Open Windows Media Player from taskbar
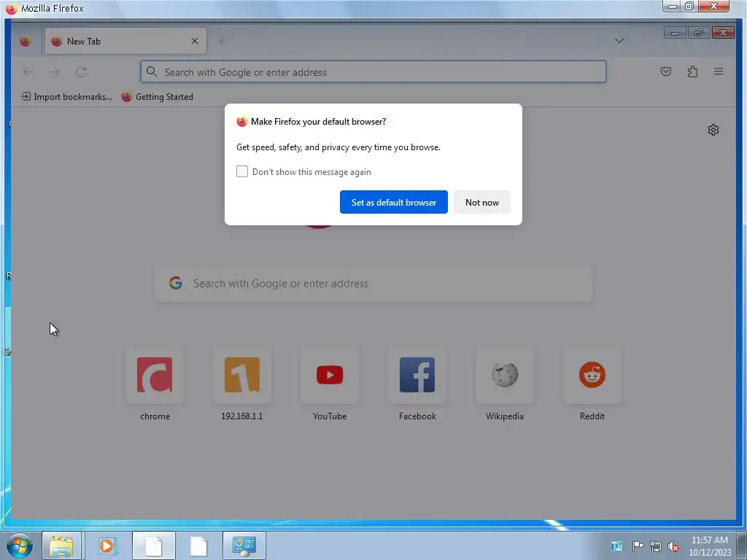This screenshot has width=747, height=560. [x=108, y=545]
